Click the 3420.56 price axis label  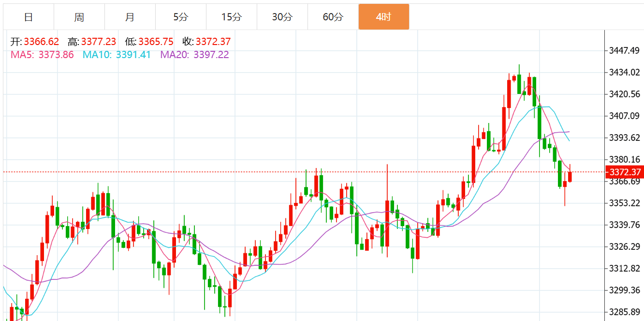click(x=624, y=94)
